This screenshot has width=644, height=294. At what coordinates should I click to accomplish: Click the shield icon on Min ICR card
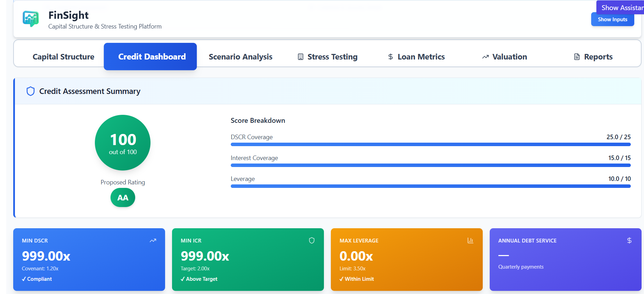point(312,240)
